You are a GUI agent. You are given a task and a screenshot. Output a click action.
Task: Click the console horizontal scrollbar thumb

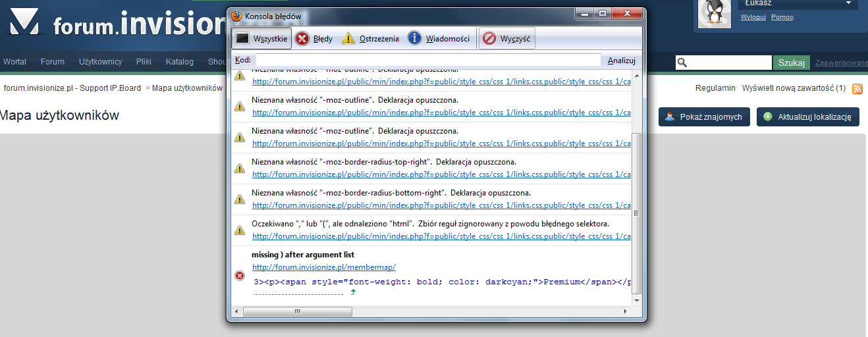297,312
